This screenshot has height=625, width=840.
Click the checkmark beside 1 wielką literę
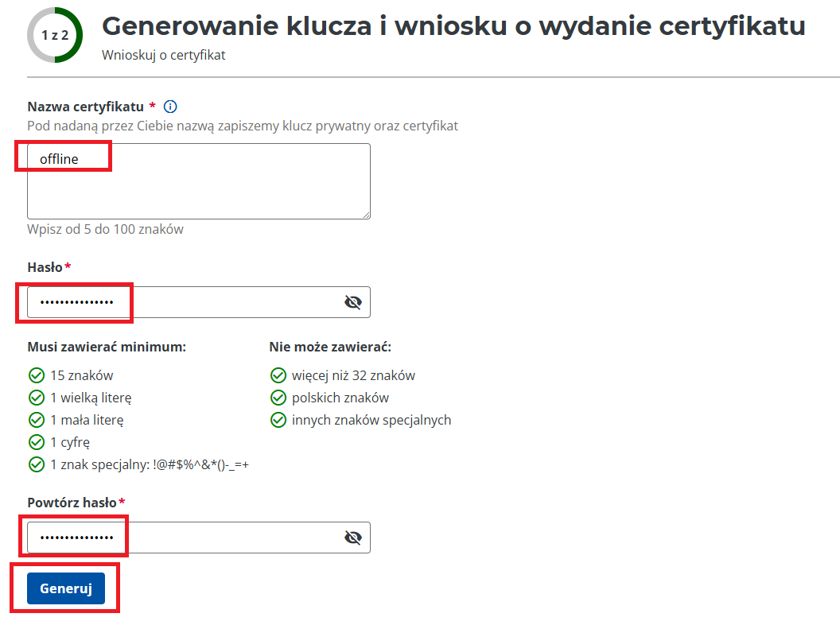(x=36, y=398)
